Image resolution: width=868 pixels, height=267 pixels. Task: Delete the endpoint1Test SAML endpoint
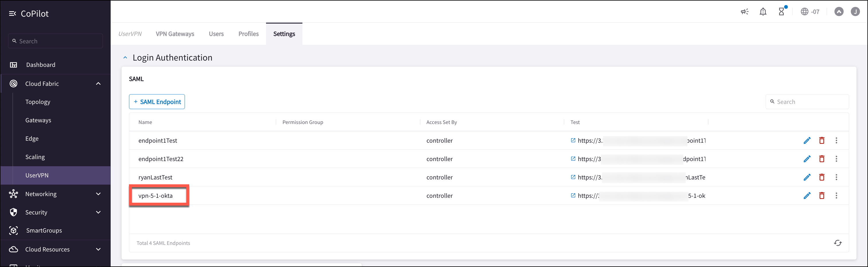pyautogui.click(x=822, y=140)
